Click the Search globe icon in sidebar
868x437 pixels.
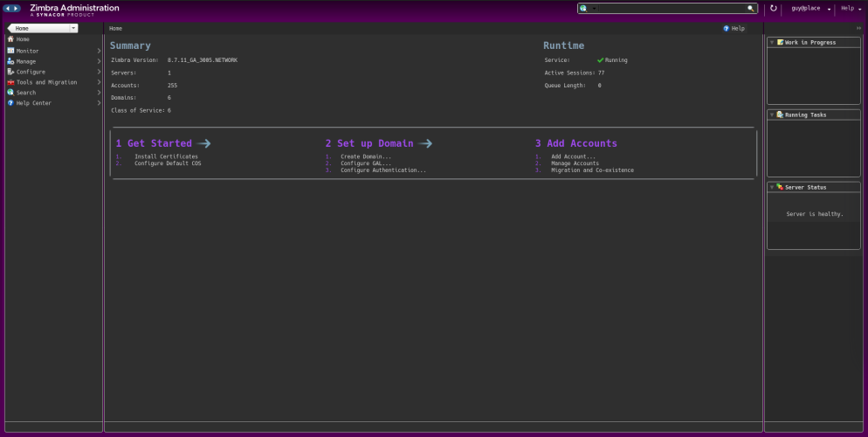[10, 93]
